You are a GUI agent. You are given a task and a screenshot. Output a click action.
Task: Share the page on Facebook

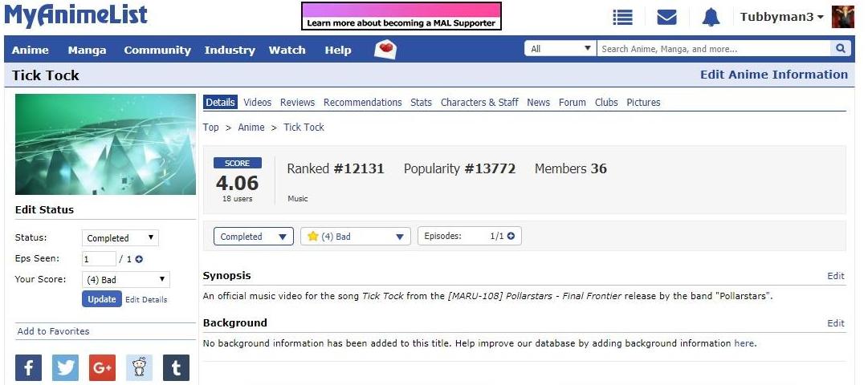[28, 368]
